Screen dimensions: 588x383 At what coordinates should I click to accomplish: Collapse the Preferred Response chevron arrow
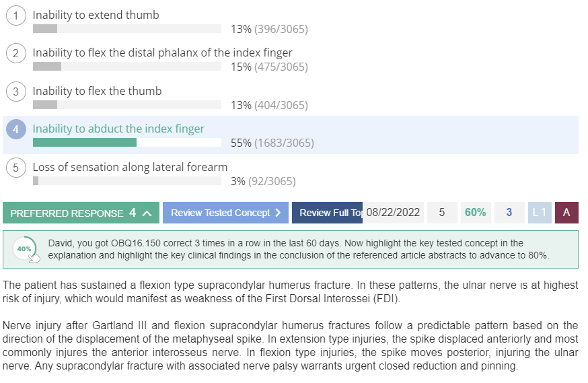pos(147,213)
